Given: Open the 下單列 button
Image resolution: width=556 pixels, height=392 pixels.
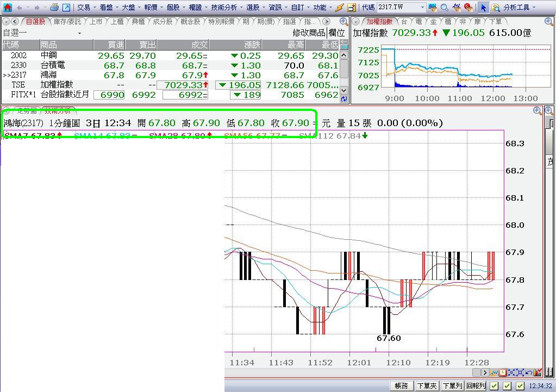Looking at the screenshot, I should point(452,385).
